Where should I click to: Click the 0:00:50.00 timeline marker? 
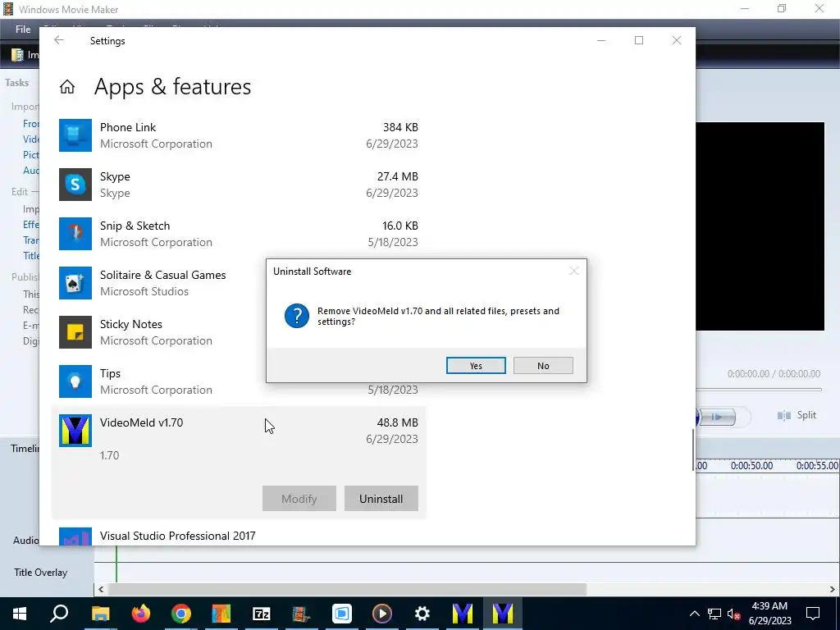[751, 466]
